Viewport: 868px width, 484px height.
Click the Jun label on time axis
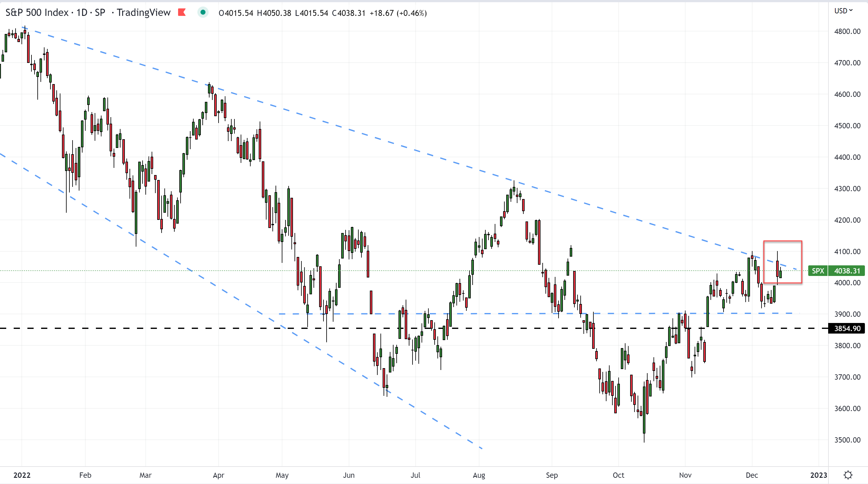[349, 475]
